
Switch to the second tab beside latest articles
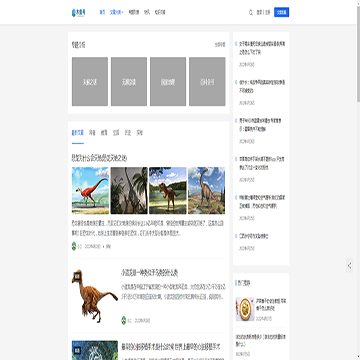pos(92,133)
